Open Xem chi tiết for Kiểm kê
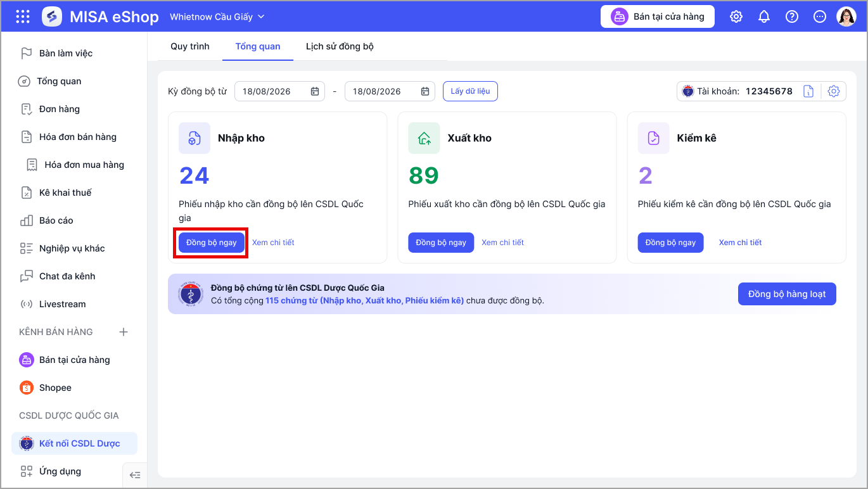This screenshot has width=868, height=489. (740, 243)
